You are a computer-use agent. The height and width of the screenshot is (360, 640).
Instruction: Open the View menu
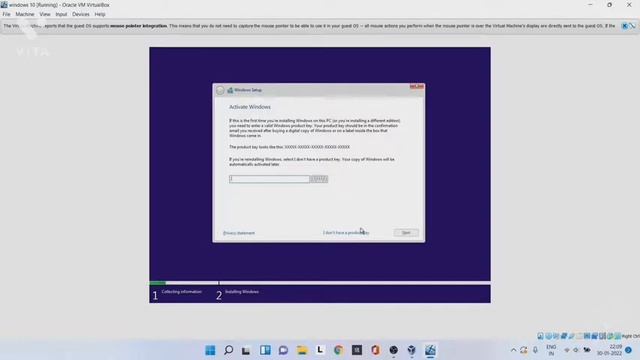(x=45, y=14)
